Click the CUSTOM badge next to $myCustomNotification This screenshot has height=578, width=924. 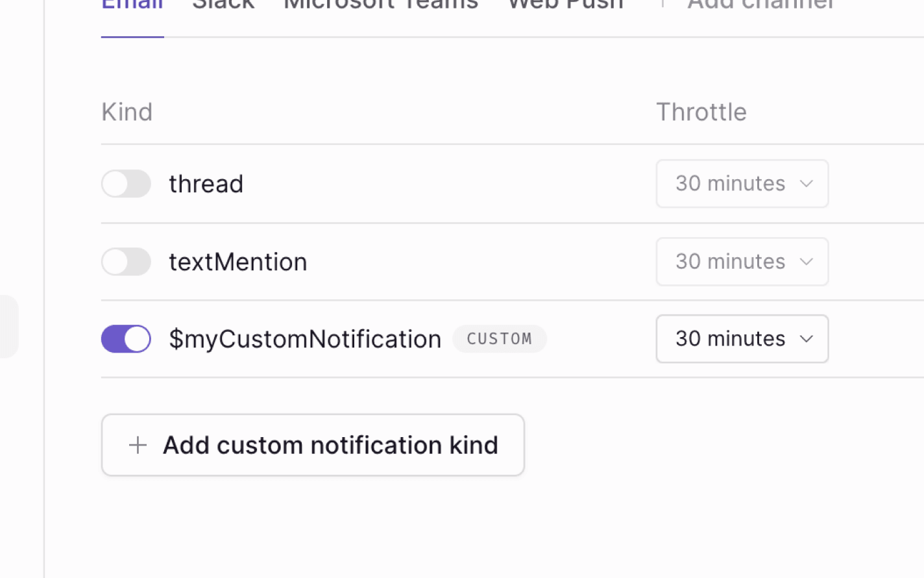pyautogui.click(x=499, y=338)
